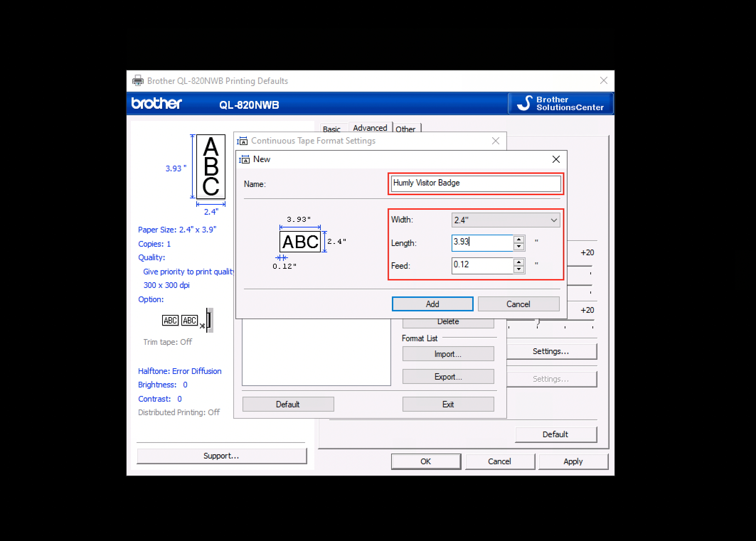Click the Feed input field

(482, 266)
